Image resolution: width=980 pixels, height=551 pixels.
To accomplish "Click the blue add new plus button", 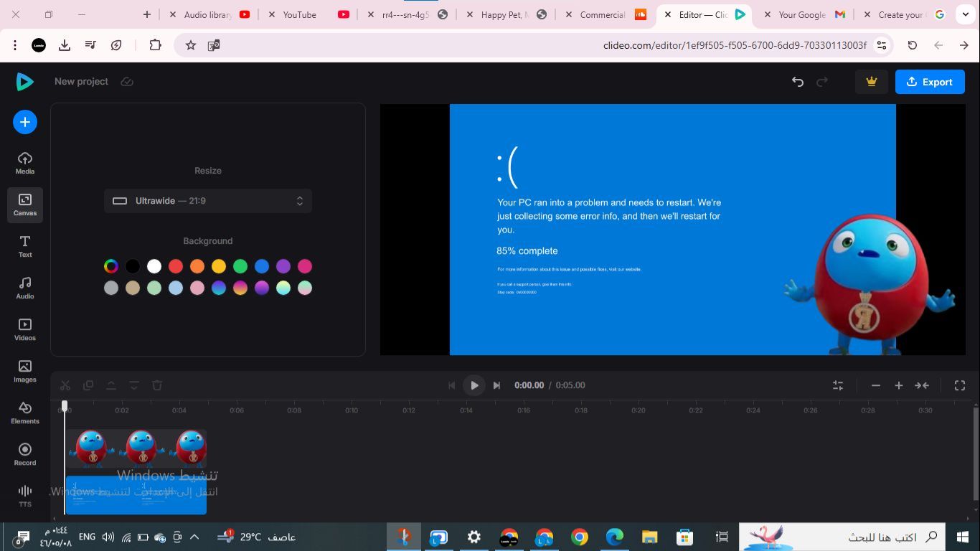I will (25, 122).
